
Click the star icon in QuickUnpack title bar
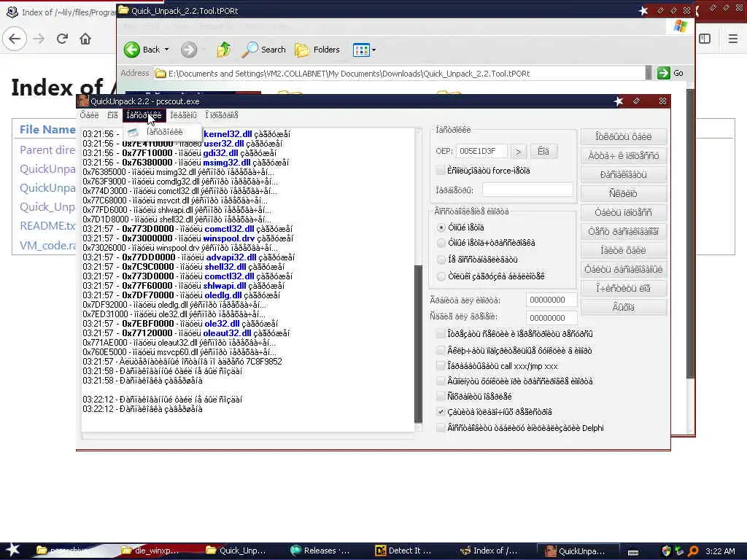(619, 101)
